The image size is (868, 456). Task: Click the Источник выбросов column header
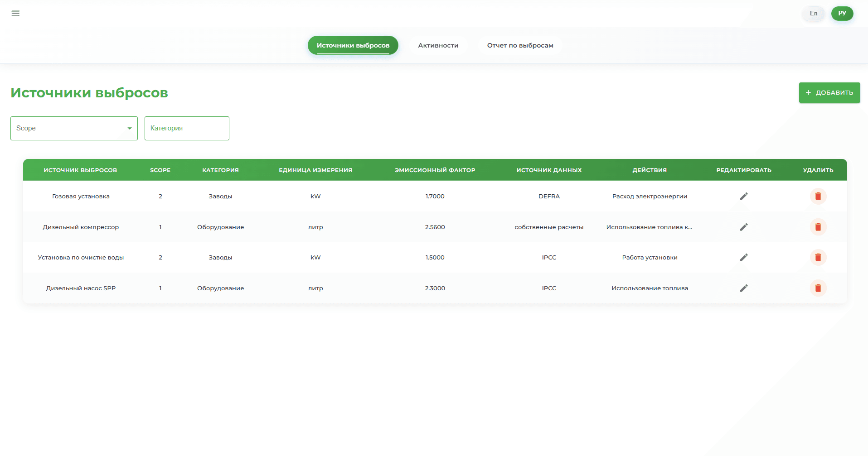[80, 170]
